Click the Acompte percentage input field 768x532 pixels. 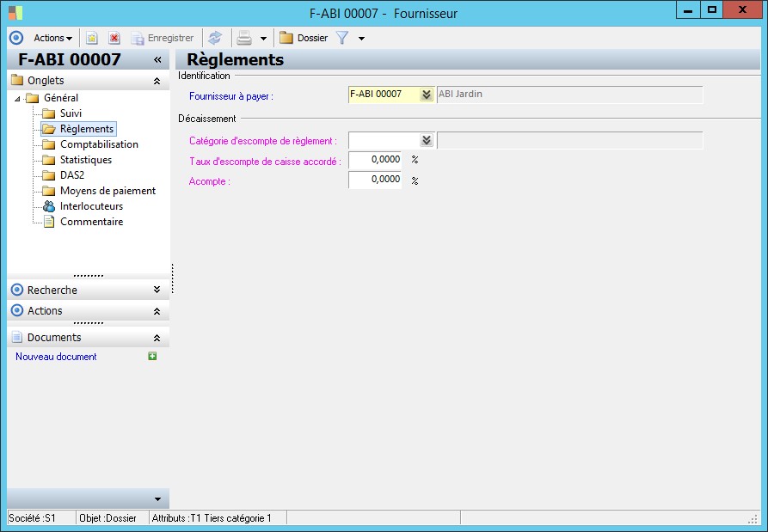(375, 180)
